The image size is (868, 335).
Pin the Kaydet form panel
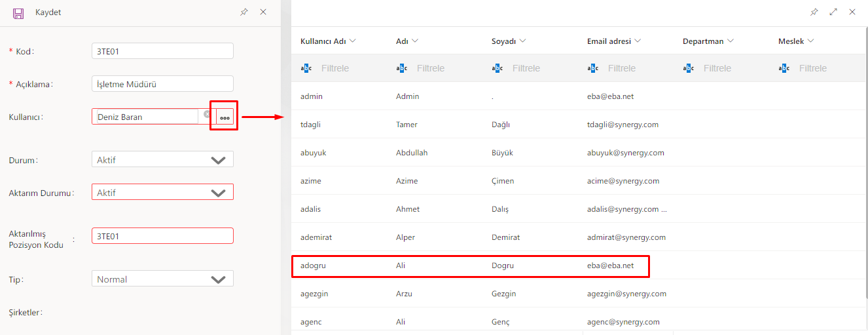point(244,12)
